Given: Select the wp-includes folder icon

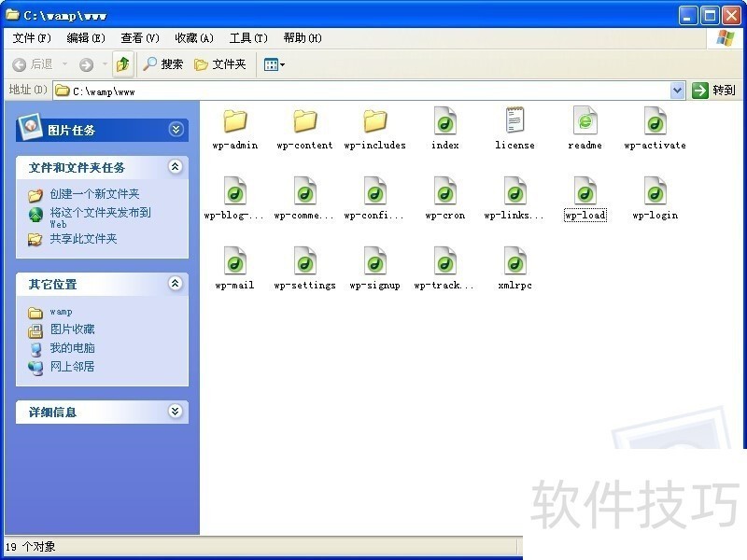Looking at the screenshot, I should [x=375, y=121].
